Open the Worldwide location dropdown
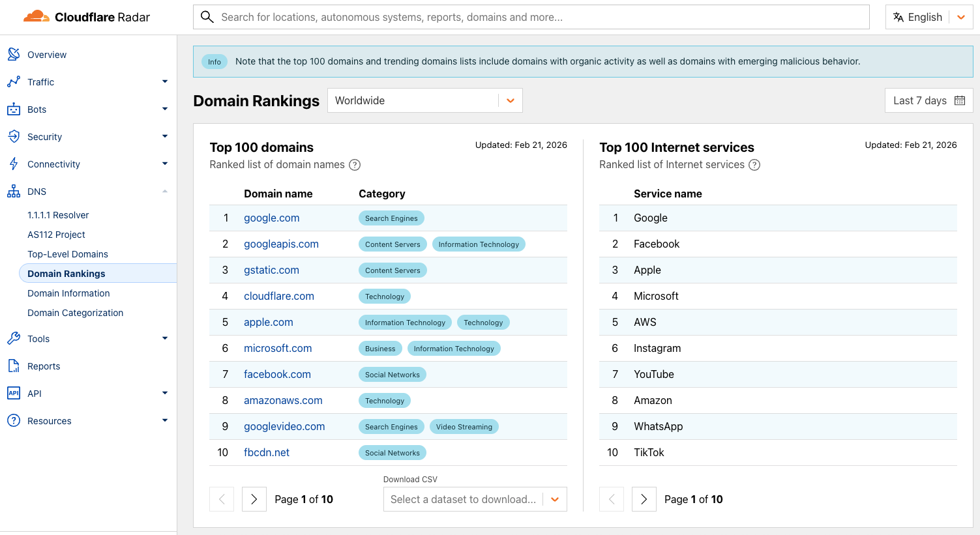980x535 pixels. 425,100
